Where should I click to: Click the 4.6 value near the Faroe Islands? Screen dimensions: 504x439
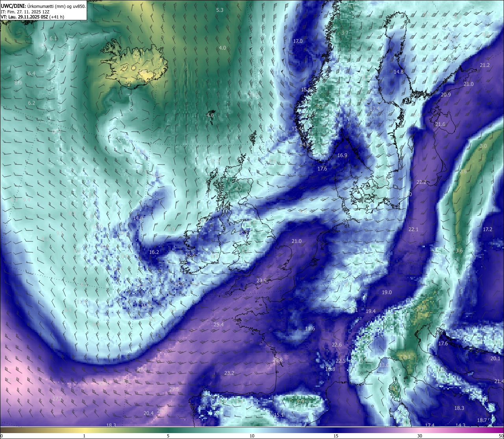[x=210, y=115]
